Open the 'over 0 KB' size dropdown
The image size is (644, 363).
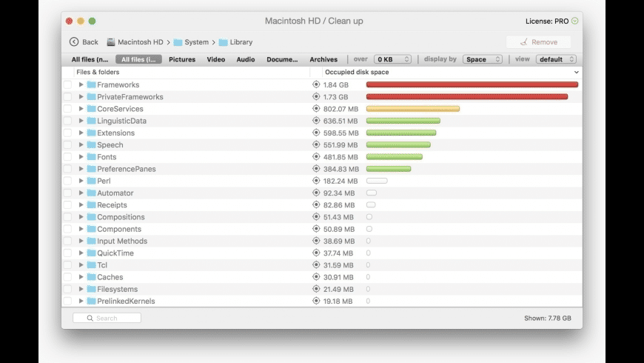392,59
